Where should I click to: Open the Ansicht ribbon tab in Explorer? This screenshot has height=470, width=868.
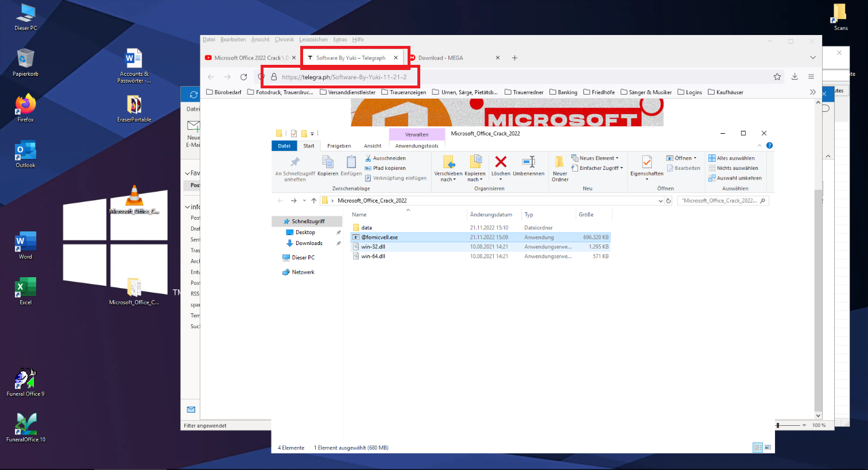(372, 146)
